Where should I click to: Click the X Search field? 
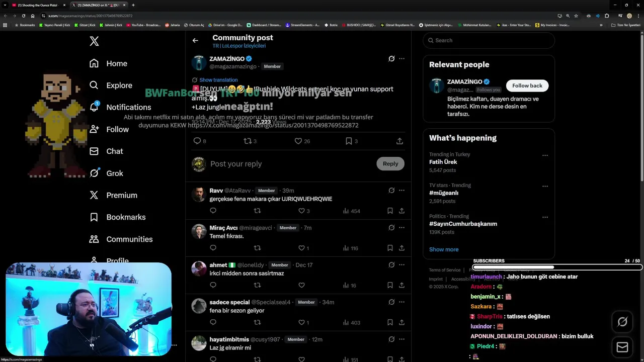coord(489,40)
